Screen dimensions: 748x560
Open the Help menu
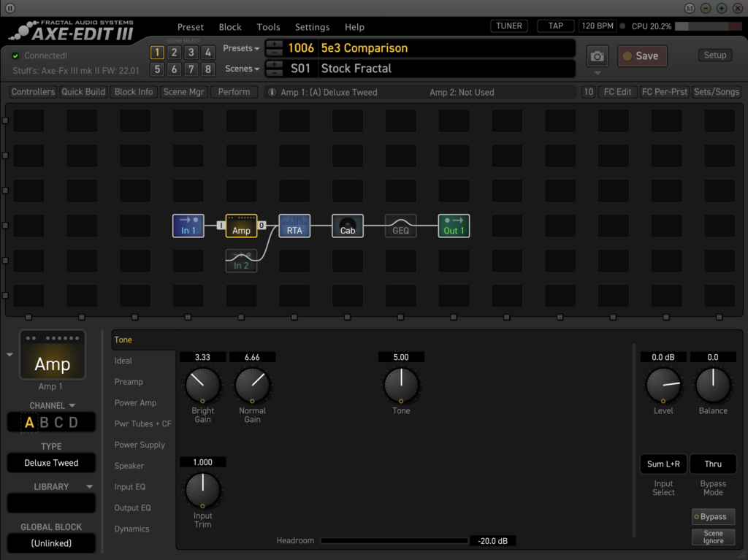(x=354, y=27)
